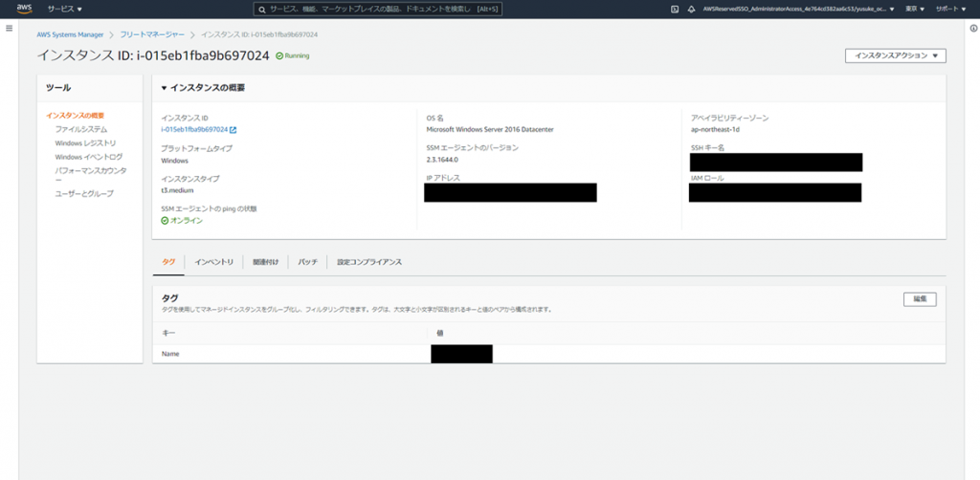Image resolution: width=980 pixels, height=480 pixels.
Task: Switch to the インベントリ tab
Action: [x=213, y=262]
